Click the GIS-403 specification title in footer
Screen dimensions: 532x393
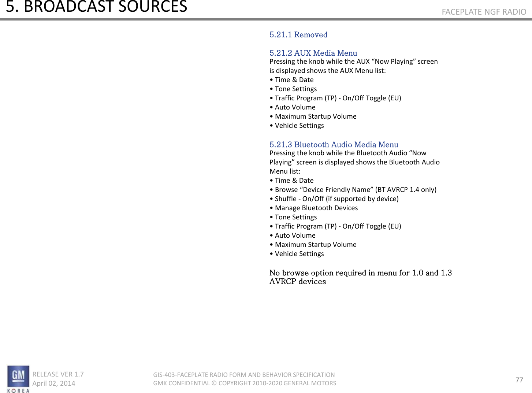(x=245, y=375)
